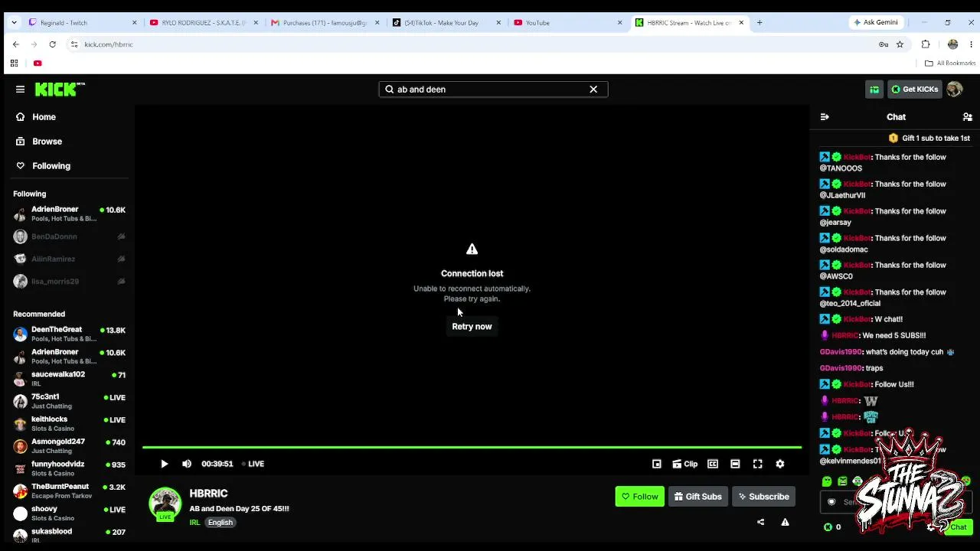Open Asmongold247 recommended channel

pyautogui.click(x=70, y=445)
